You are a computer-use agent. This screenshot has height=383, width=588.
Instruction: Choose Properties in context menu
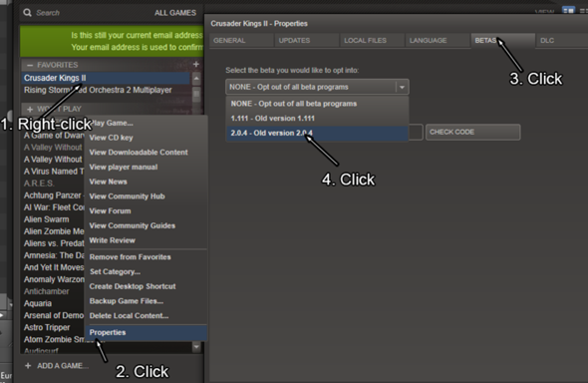[147, 332]
